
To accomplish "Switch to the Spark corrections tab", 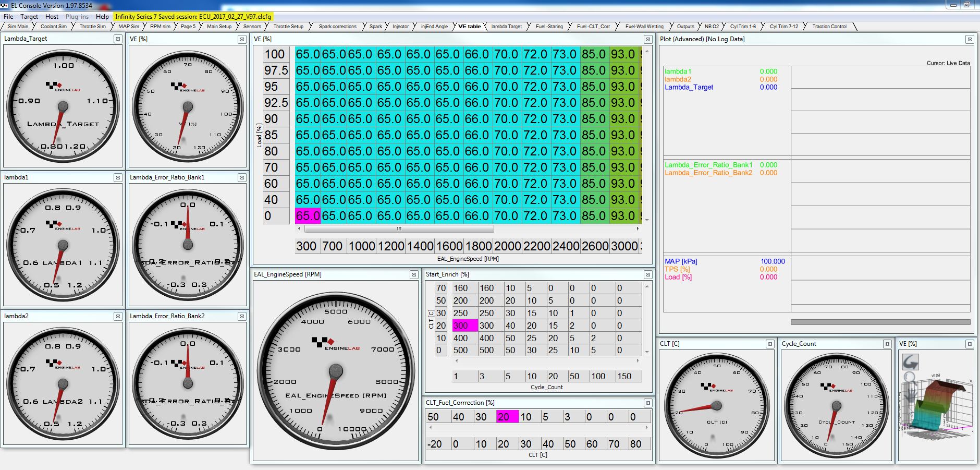I will [337, 27].
